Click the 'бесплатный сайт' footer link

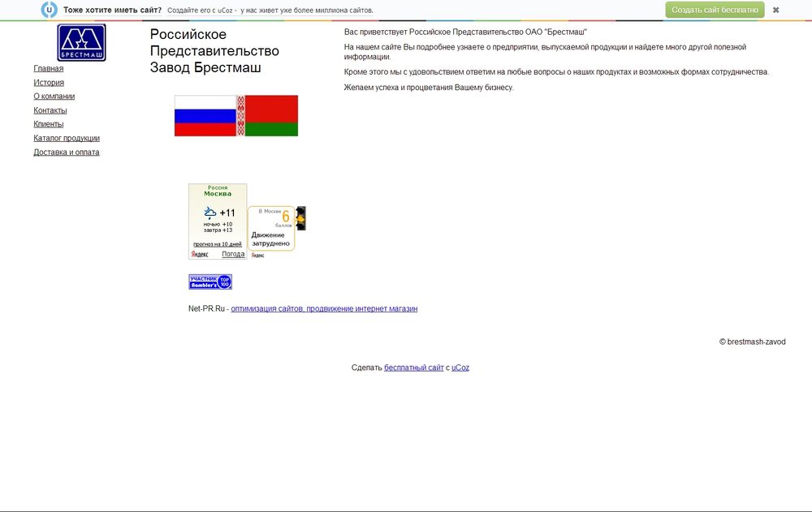414,368
